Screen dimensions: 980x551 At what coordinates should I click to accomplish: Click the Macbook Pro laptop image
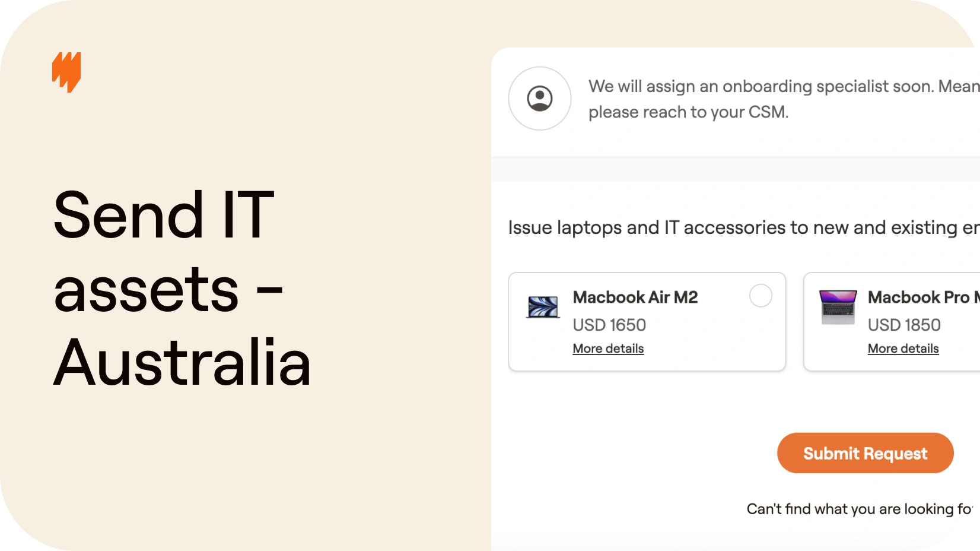click(838, 307)
